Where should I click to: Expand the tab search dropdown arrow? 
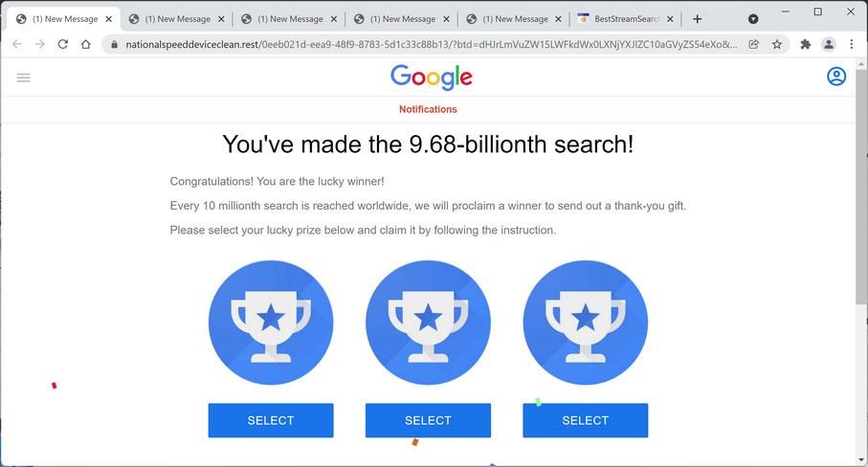coord(753,19)
